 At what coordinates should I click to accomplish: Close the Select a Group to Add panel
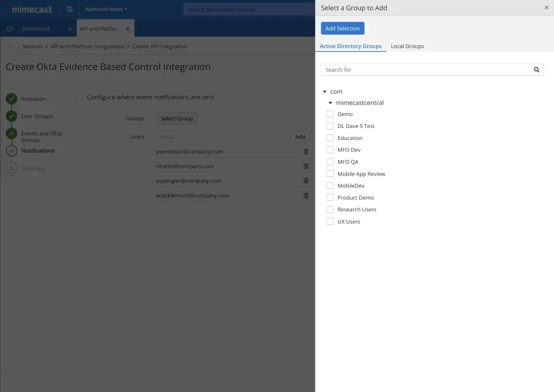pyautogui.click(x=546, y=7)
